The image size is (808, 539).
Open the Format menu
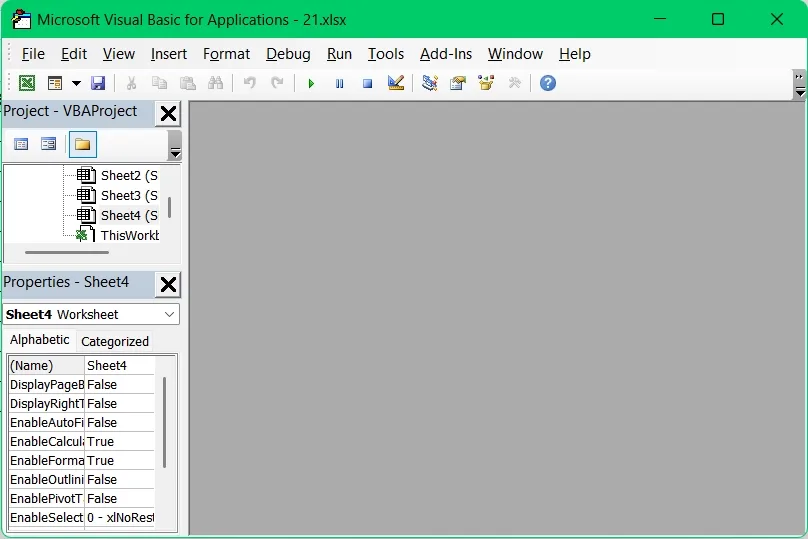(x=226, y=54)
